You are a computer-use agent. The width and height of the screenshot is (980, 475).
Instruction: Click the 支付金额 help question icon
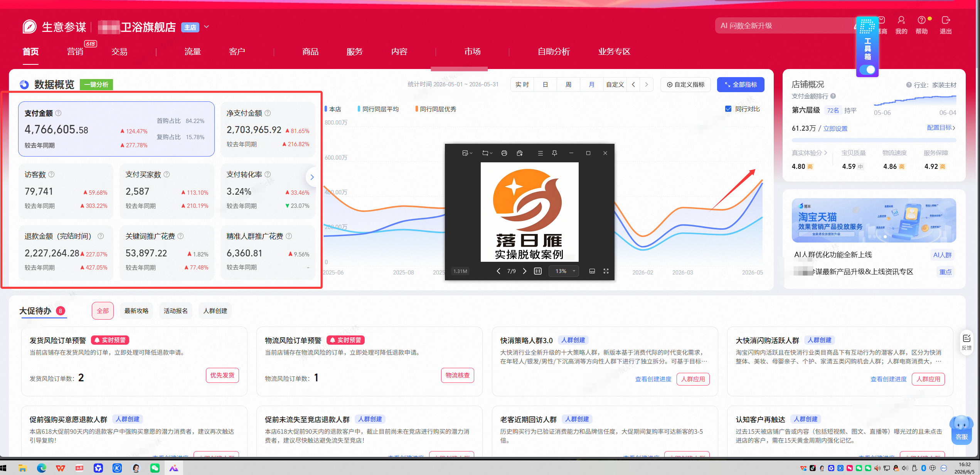tap(59, 113)
